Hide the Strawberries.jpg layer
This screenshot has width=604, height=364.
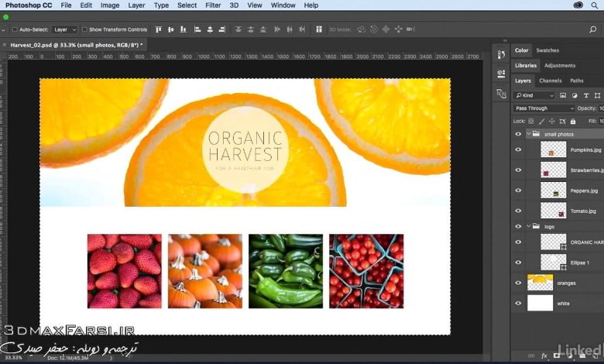pos(518,170)
